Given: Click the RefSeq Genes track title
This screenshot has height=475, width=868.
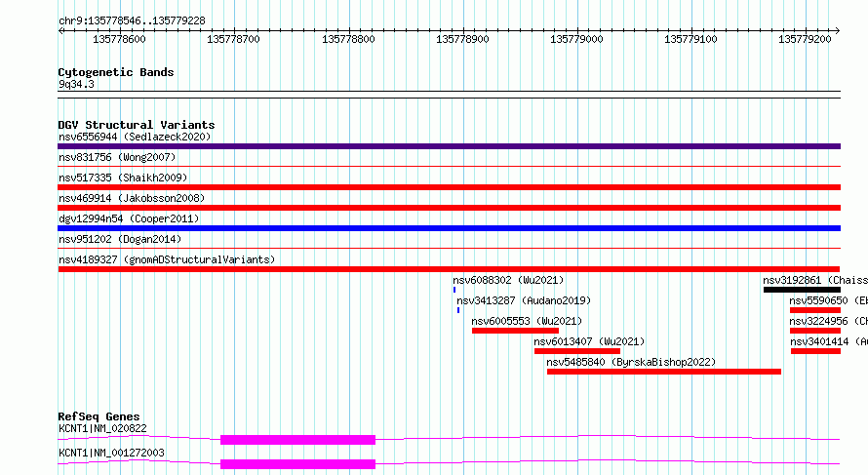Looking at the screenshot, I should pyautogui.click(x=99, y=416).
